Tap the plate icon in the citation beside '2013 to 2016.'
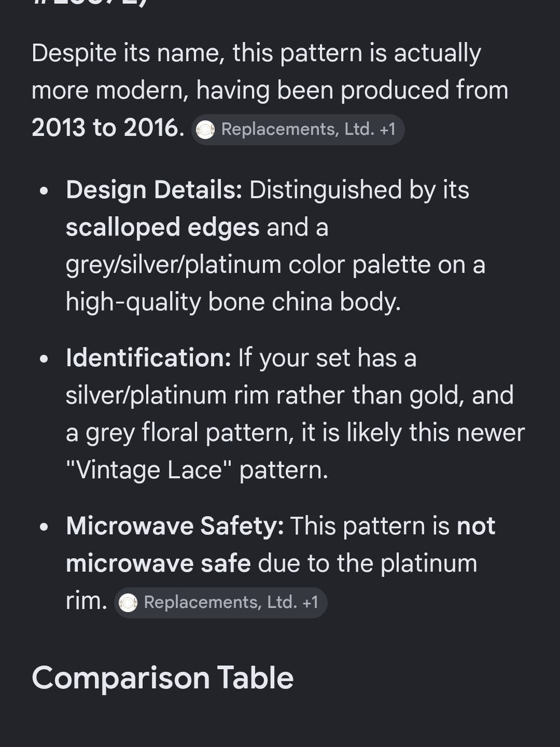 coord(206,130)
